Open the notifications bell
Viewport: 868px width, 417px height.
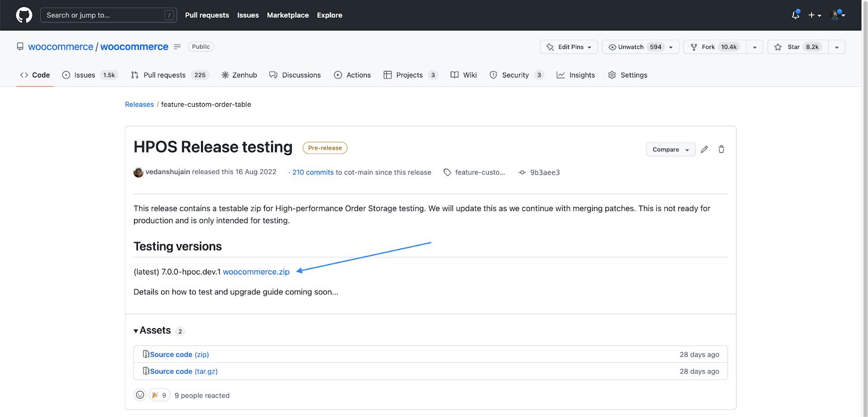coord(795,15)
